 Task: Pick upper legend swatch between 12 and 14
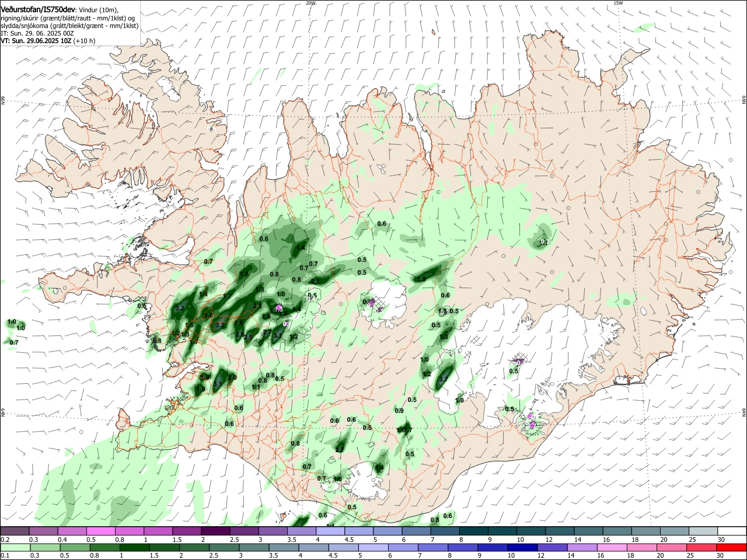(558, 531)
